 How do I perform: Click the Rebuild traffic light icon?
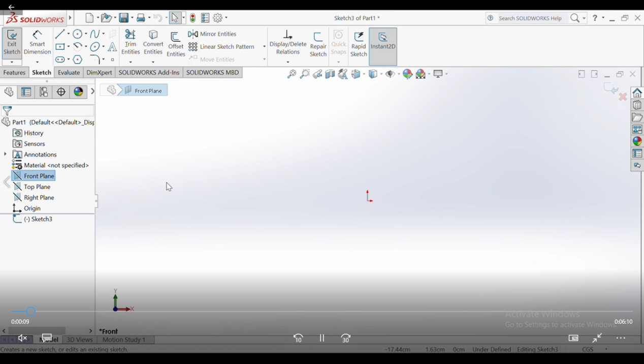click(x=192, y=18)
